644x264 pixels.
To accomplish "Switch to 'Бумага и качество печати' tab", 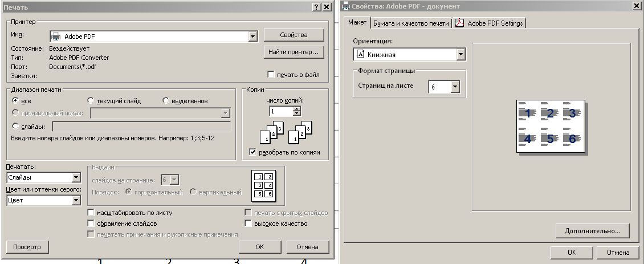I will (x=410, y=23).
